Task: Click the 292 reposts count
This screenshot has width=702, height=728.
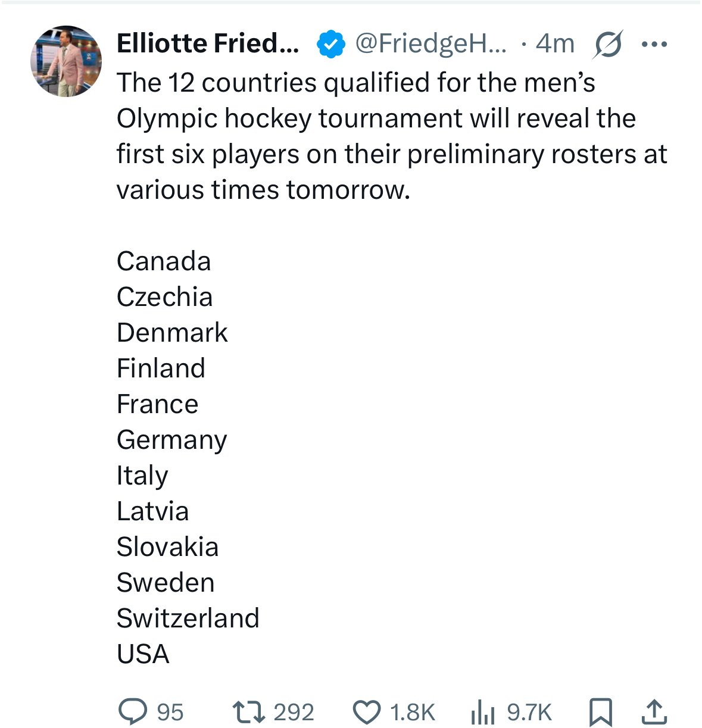Action: coord(294,712)
